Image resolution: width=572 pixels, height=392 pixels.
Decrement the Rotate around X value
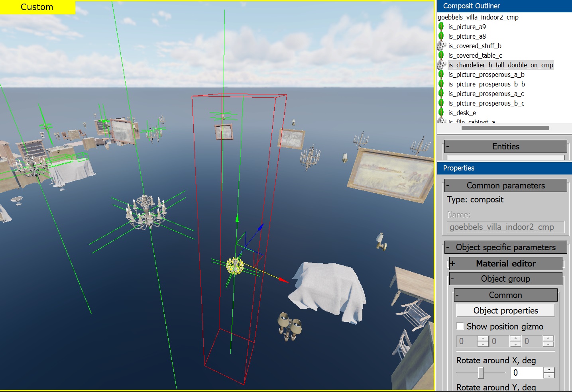549,376
